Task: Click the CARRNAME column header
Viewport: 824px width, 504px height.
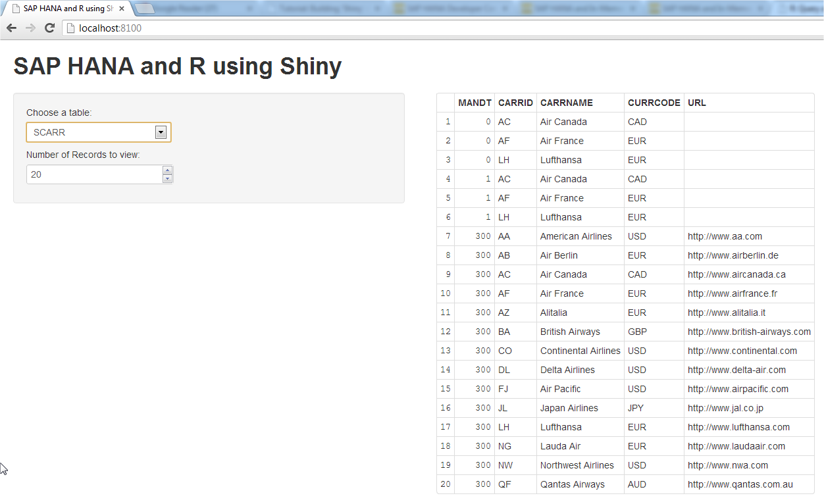Action: click(580, 103)
